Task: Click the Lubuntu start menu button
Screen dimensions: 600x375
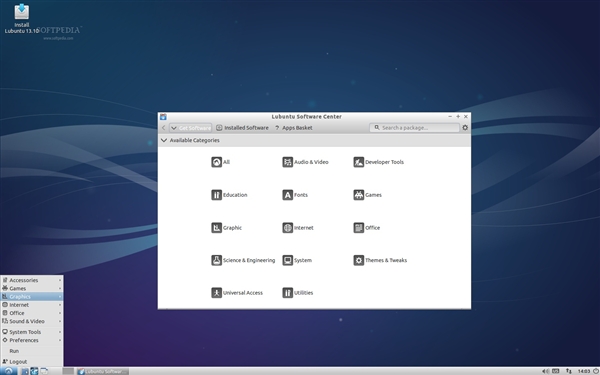Action: pyautogui.click(x=8, y=371)
